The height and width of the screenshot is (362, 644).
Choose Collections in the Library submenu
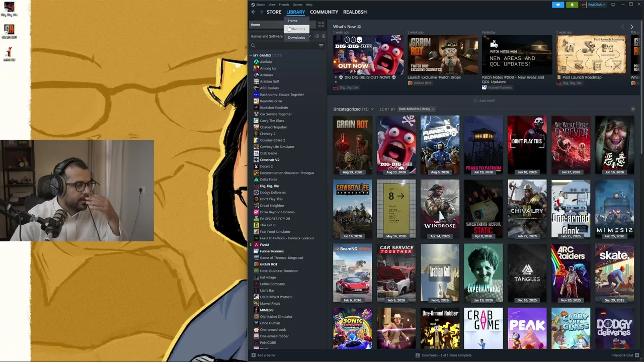(x=296, y=29)
